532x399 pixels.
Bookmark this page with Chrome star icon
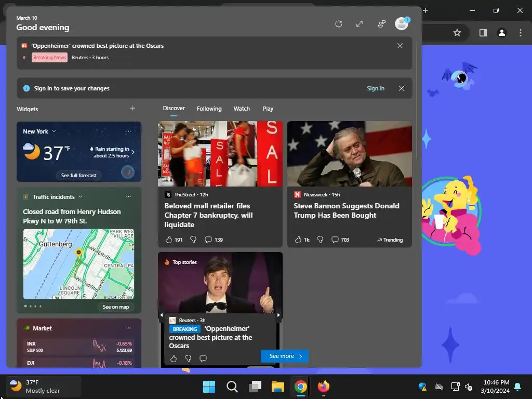[457, 33]
